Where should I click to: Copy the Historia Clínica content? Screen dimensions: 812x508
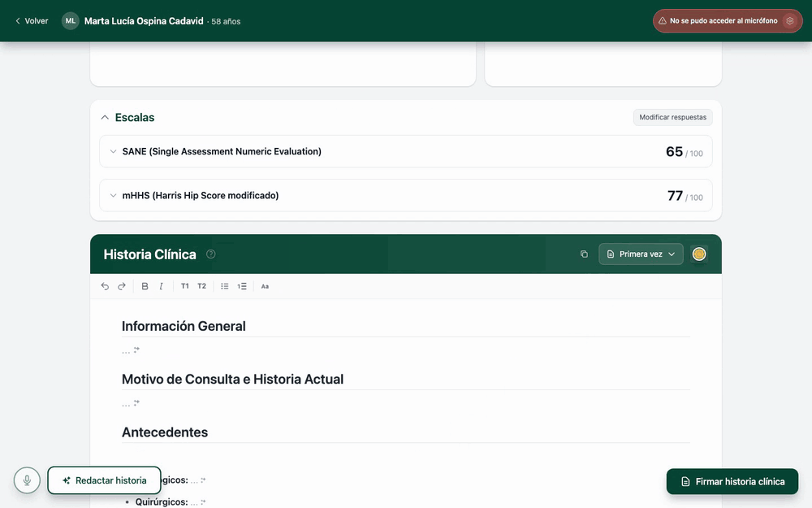(584, 254)
